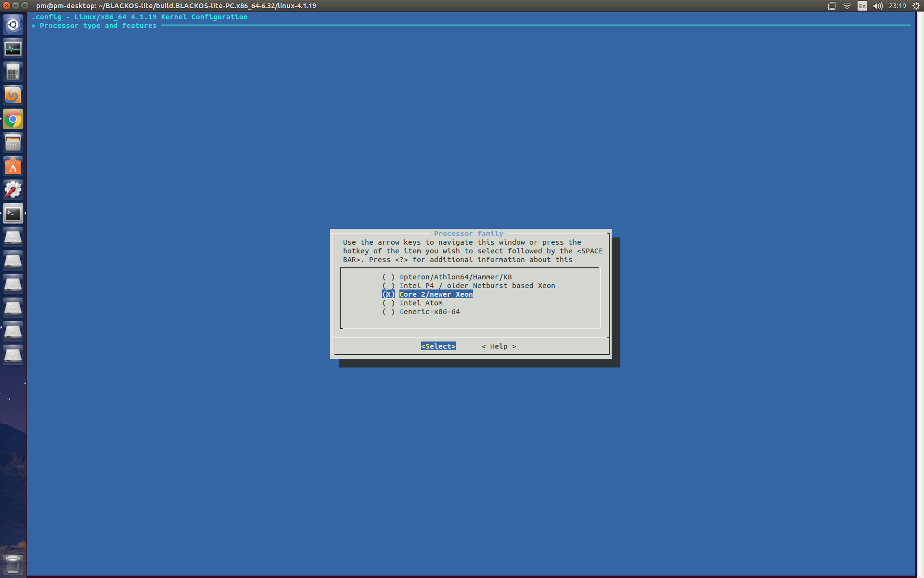This screenshot has width=924, height=578.
Task: Select Intel P4 / older Netburst Xeon
Action: point(469,286)
